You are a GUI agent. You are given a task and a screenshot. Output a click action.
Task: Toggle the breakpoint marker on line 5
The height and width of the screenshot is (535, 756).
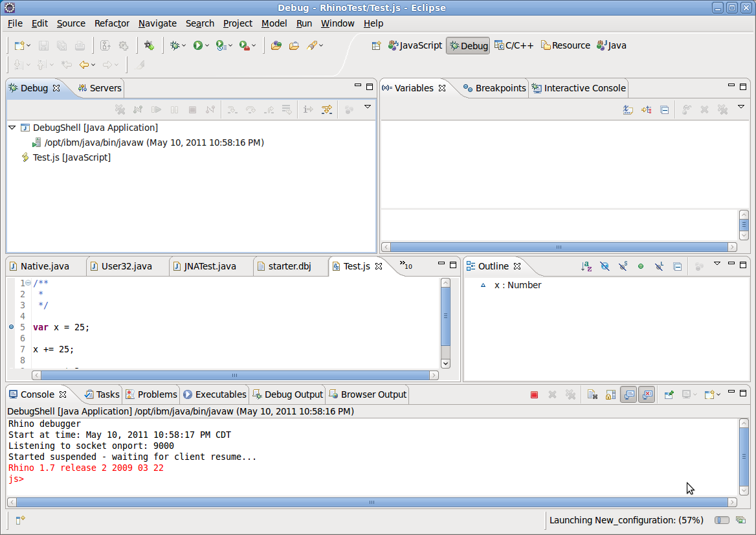12,327
